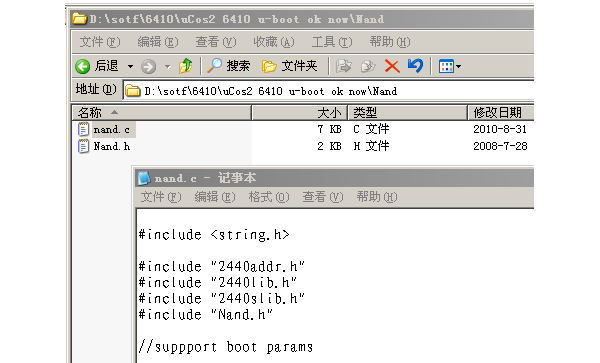600x363 pixels.
Task: Click the 2 KB size cell
Action: pos(329,146)
